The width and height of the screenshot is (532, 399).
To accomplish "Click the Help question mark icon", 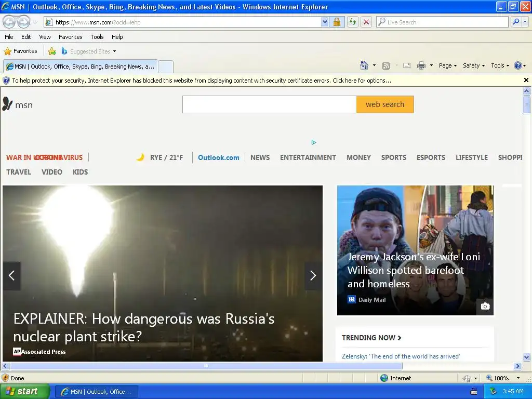I will [518, 65].
